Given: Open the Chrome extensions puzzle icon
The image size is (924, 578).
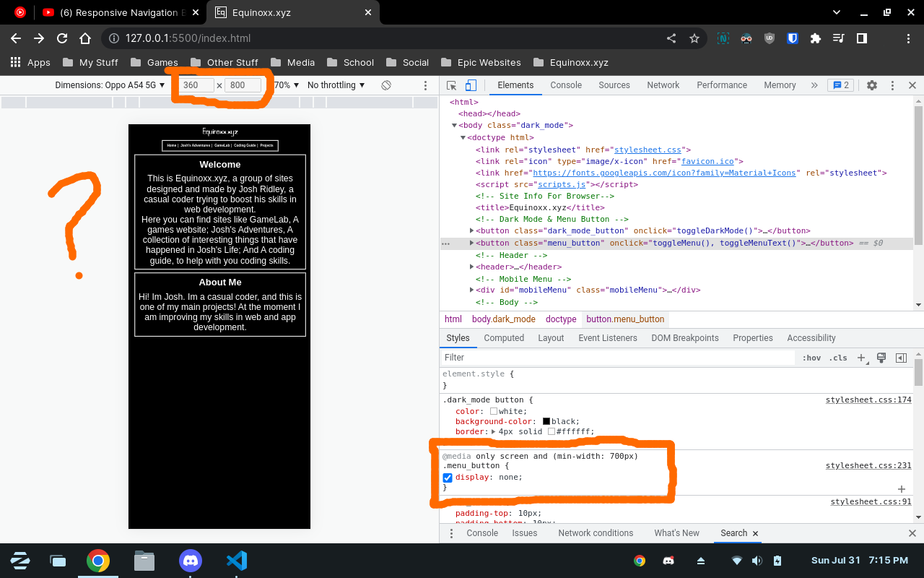Looking at the screenshot, I should pyautogui.click(x=815, y=38).
